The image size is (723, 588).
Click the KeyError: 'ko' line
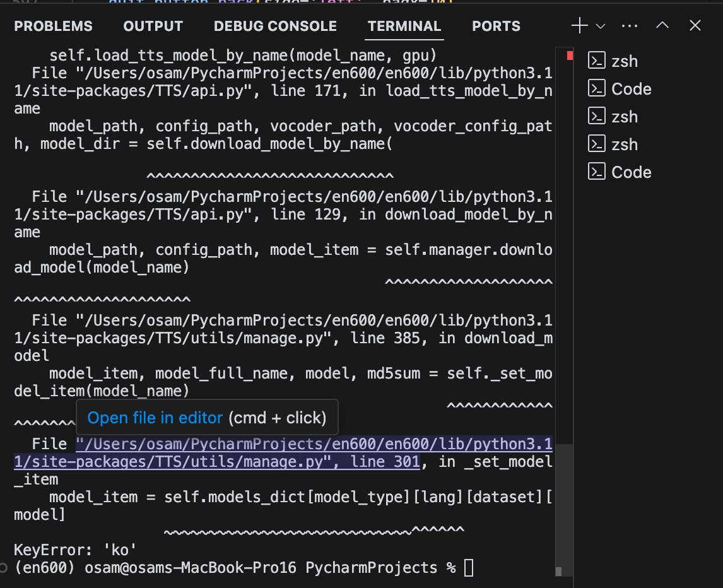tap(75, 550)
